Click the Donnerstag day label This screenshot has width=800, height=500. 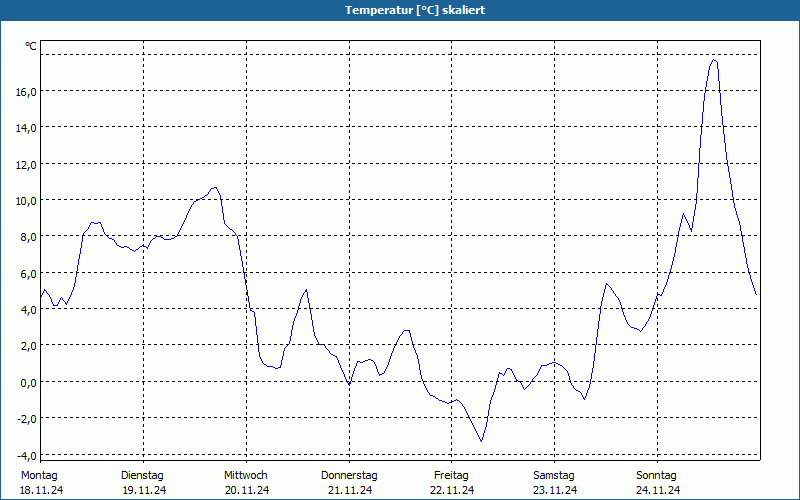tap(349, 476)
